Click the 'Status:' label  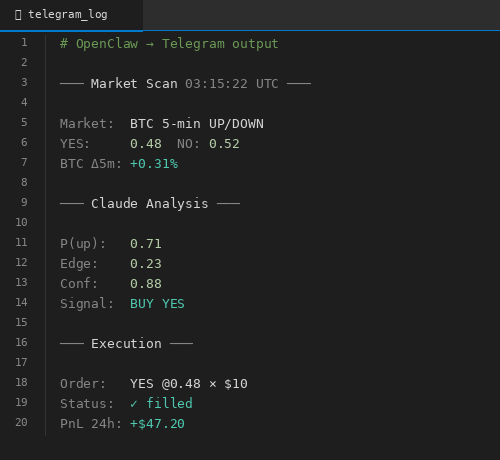click(87, 404)
